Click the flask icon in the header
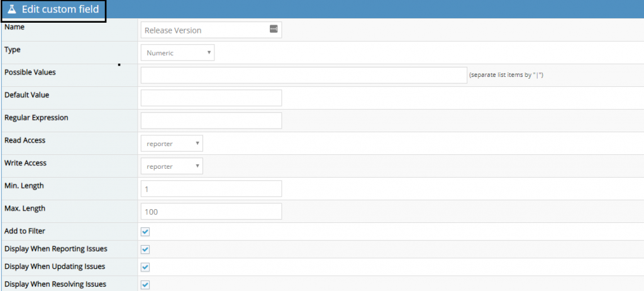This screenshot has height=291, width=644. 12,9
